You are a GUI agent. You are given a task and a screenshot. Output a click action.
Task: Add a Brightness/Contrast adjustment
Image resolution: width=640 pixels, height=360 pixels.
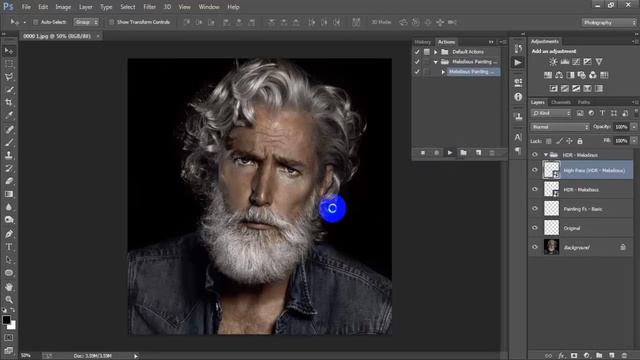click(553, 62)
